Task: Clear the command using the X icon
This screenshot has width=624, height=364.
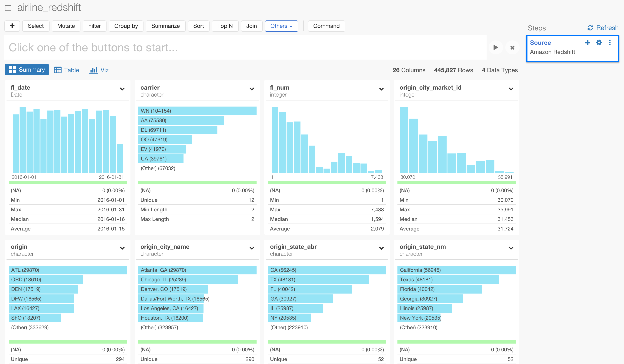Action: pos(512,48)
